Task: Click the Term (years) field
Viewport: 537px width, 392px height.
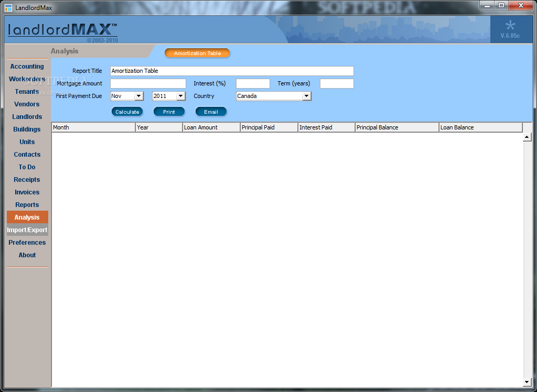Action: pos(337,83)
